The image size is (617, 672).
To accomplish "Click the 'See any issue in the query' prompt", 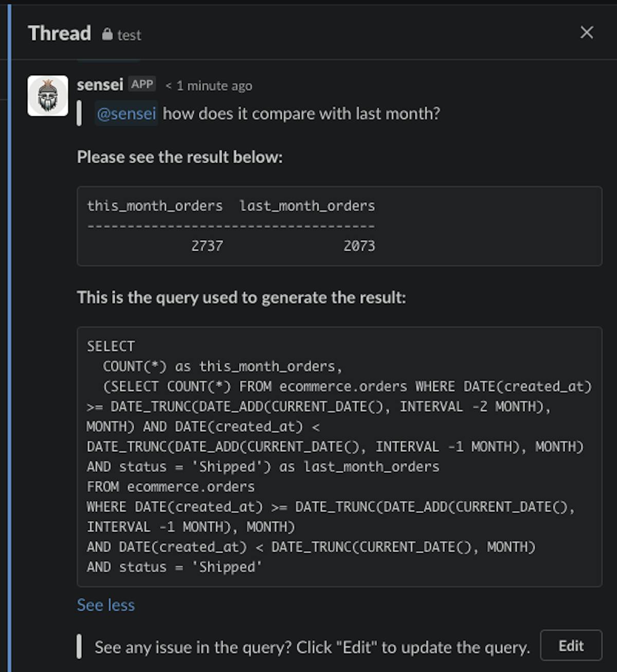I will (312, 647).
